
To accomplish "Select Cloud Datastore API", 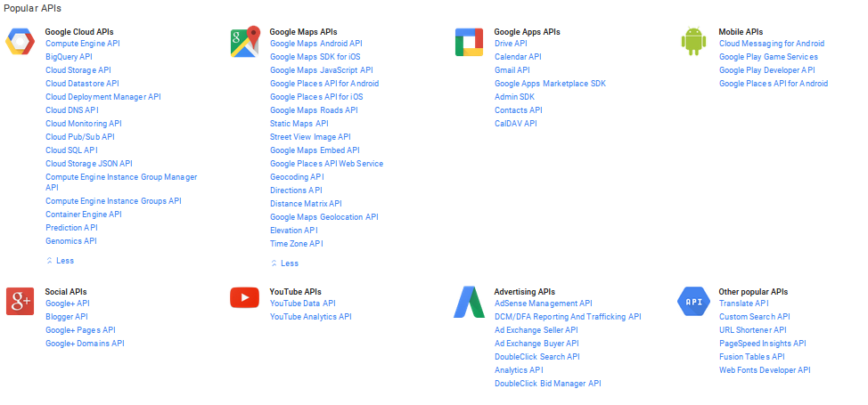I will 82,84.
